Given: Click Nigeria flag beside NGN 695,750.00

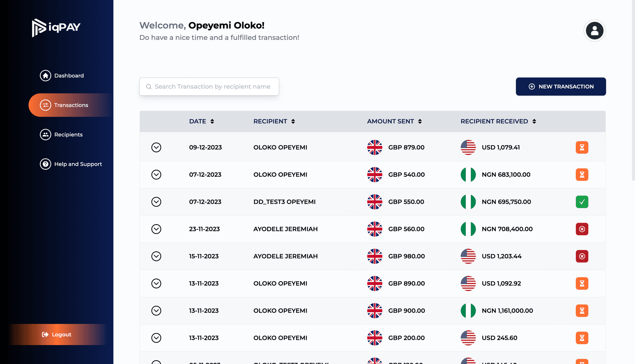Looking at the screenshot, I should (468, 202).
